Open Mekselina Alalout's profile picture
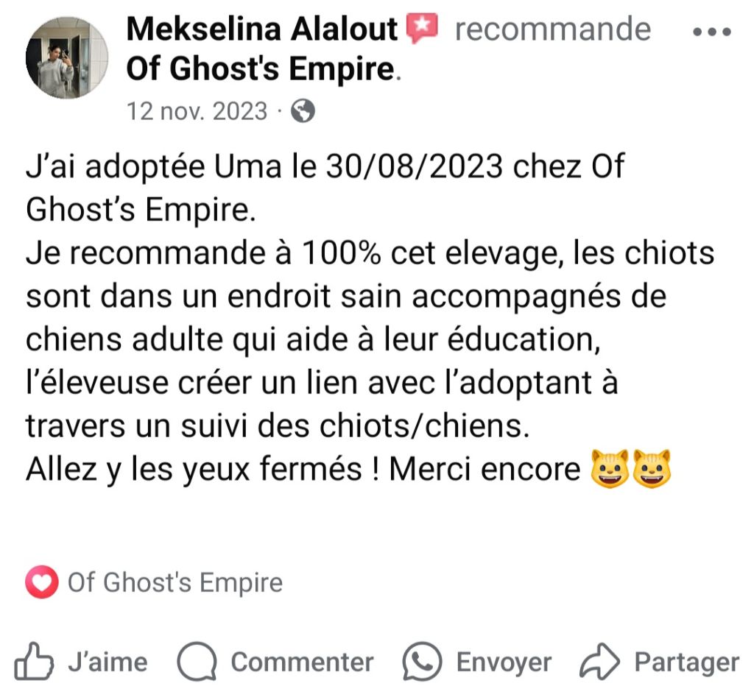Image resolution: width=754 pixels, height=700 pixels. [x=67, y=57]
